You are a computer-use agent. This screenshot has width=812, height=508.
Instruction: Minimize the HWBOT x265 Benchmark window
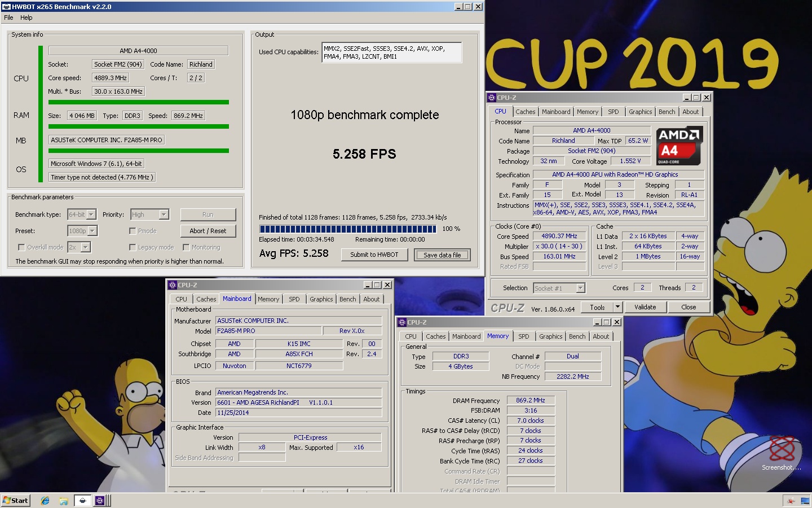[x=458, y=7]
